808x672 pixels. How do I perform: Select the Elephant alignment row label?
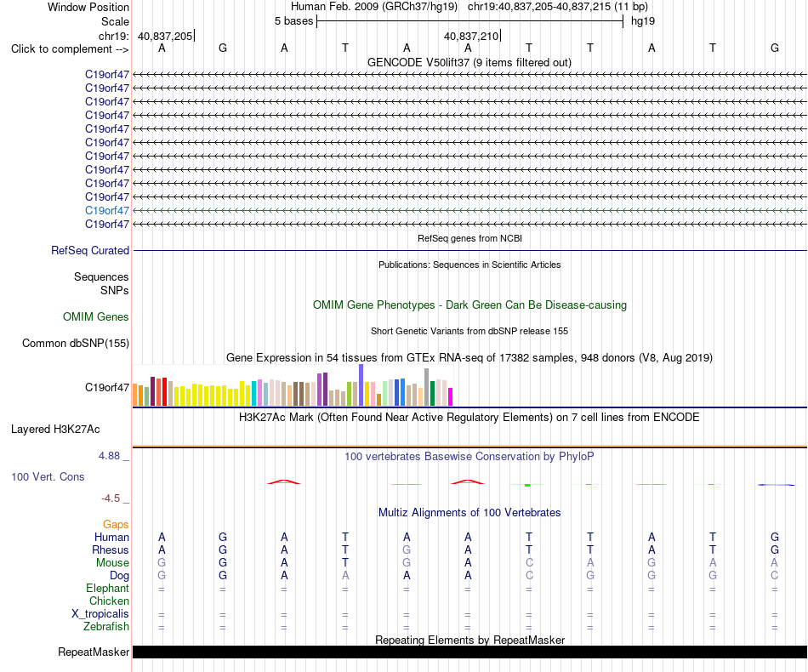pyautogui.click(x=107, y=588)
